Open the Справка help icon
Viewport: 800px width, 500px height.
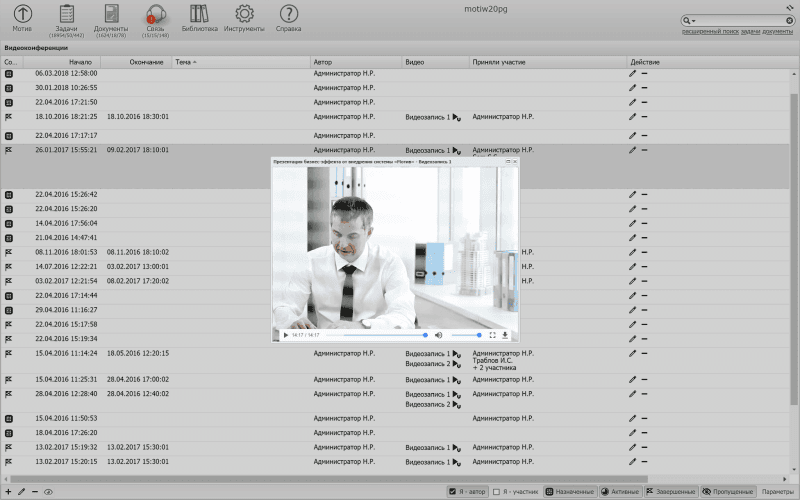[288, 14]
